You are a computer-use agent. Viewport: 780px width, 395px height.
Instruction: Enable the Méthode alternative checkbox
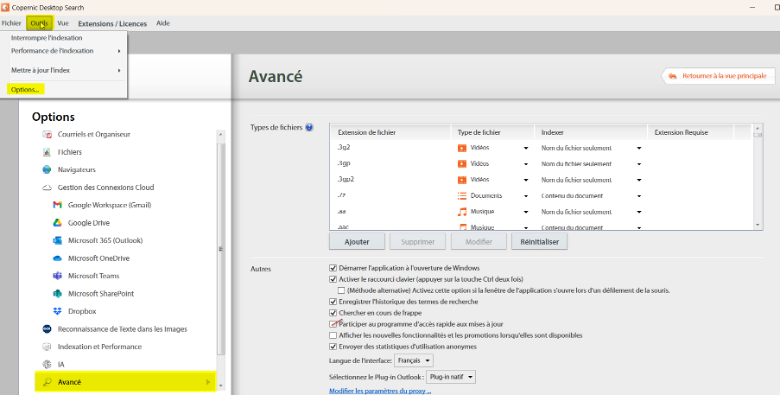pyautogui.click(x=341, y=291)
